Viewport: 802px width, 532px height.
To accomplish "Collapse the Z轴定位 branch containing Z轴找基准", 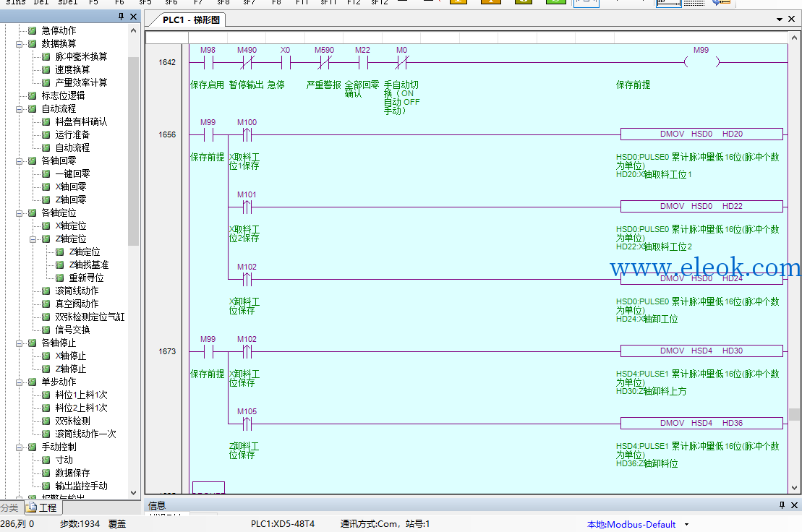I will point(33,239).
